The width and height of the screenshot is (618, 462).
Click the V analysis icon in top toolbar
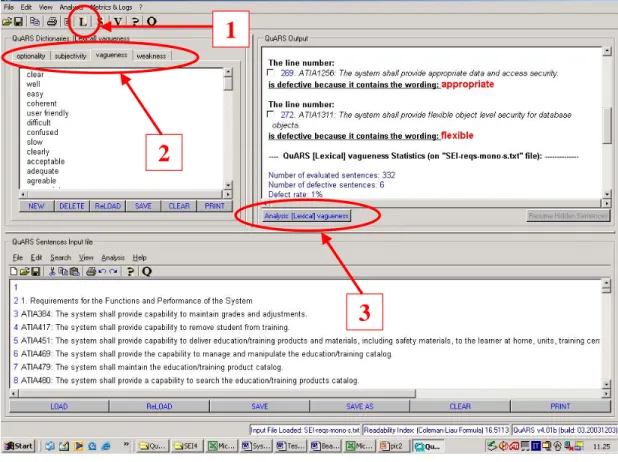[x=117, y=22]
